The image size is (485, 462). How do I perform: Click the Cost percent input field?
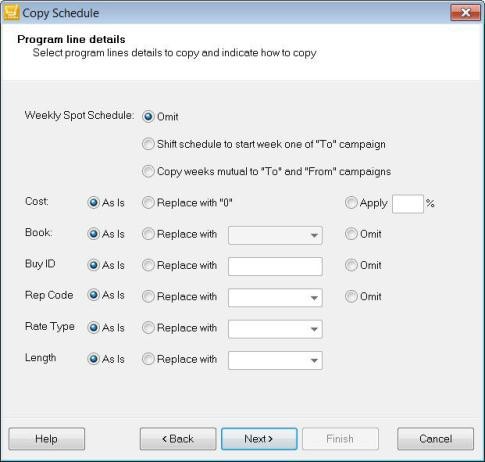point(408,204)
